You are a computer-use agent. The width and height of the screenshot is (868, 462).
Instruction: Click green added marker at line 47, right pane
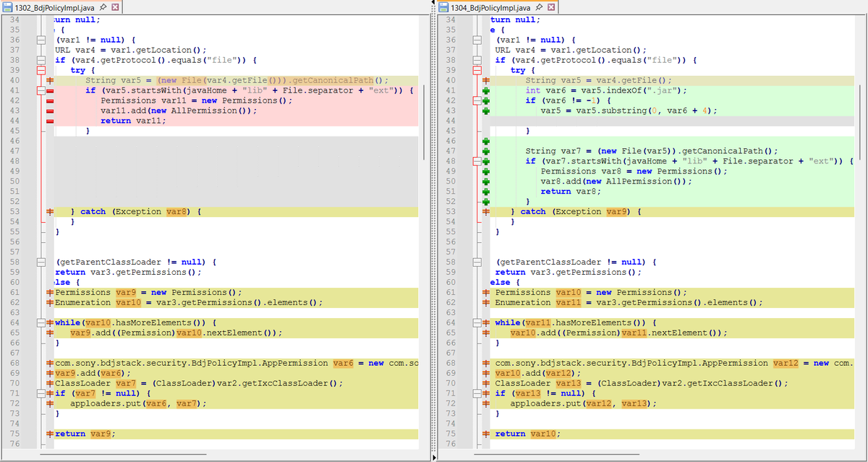(487, 151)
